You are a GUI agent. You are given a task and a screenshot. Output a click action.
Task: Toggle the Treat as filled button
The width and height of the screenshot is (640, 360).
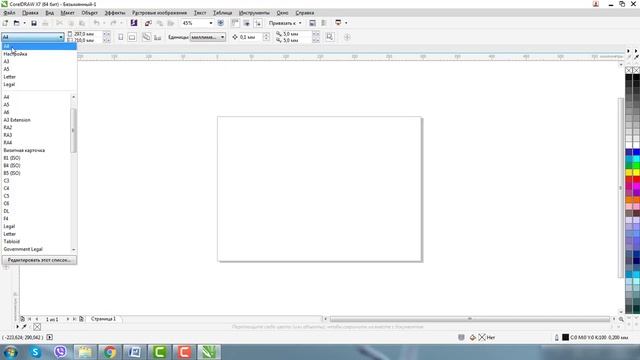pos(330,37)
